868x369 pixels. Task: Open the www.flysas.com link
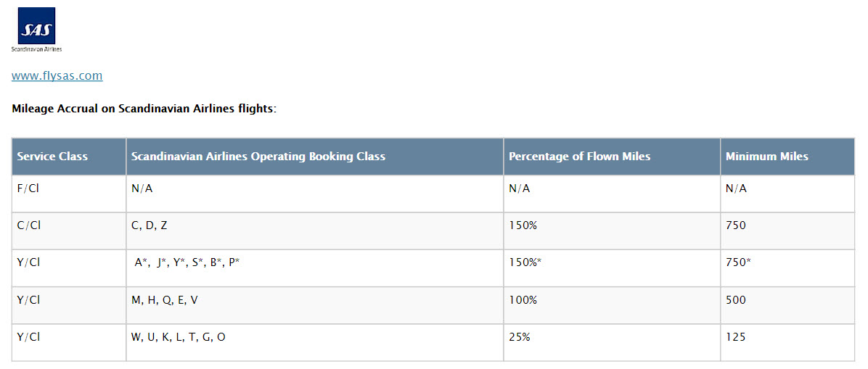click(57, 75)
